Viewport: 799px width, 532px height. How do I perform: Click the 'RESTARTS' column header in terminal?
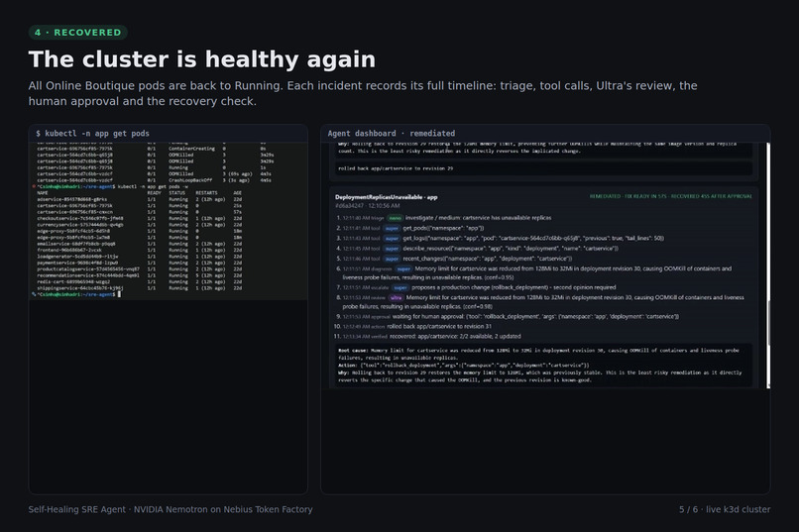pos(206,193)
